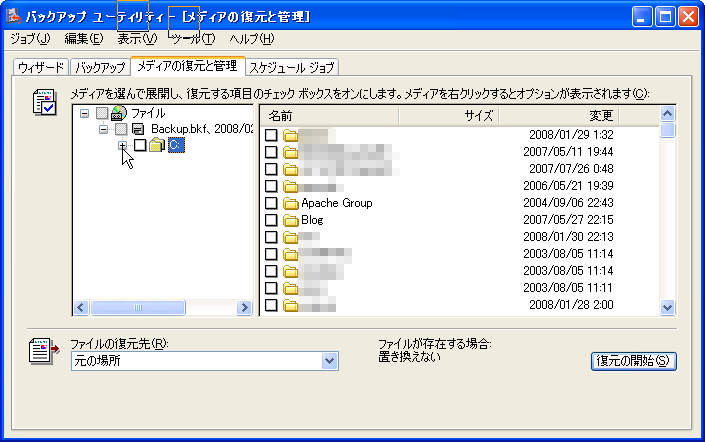Viewport: 705px width, 442px height.
Task: Click the restore checklist icon beside instructions
Action: 45,102
